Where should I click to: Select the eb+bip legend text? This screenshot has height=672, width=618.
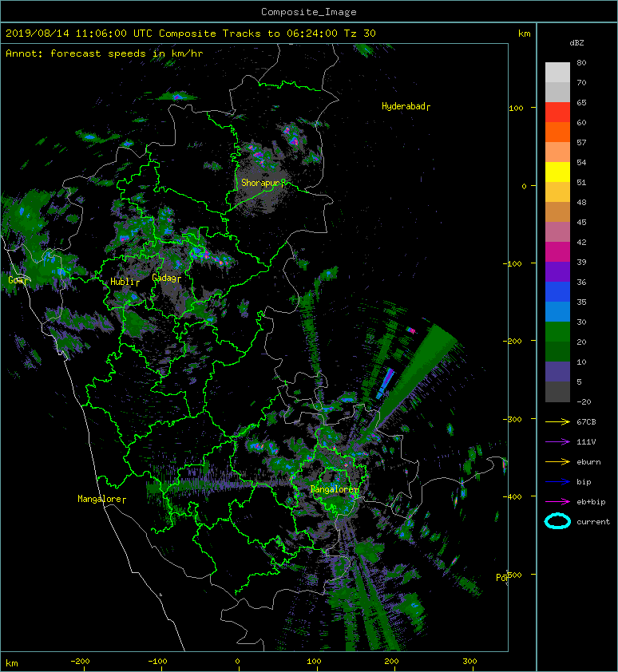(591, 502)
